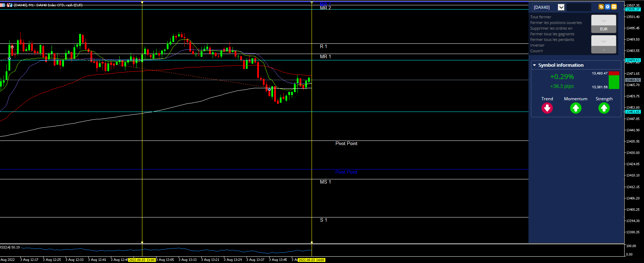The width and height of the screenshot is (644, 263).
Task: Collapse the Symbol information section
Action: click(534, 65)
